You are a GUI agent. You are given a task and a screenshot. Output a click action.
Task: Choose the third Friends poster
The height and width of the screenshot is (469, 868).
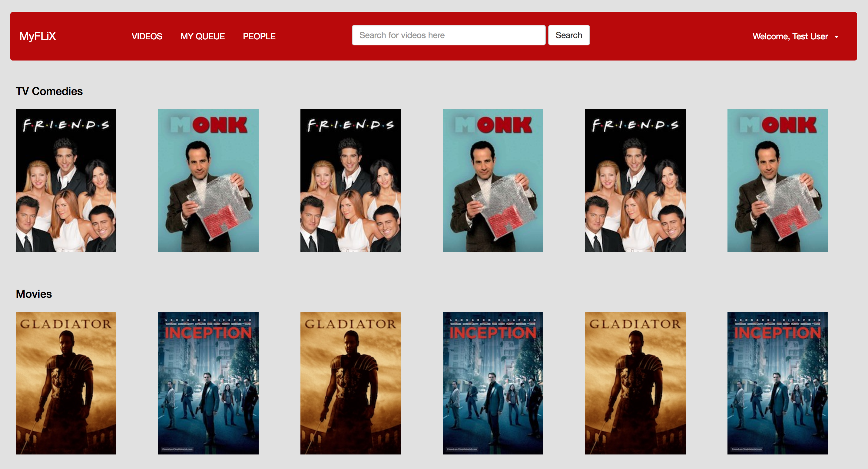click(x=635, y=180)
